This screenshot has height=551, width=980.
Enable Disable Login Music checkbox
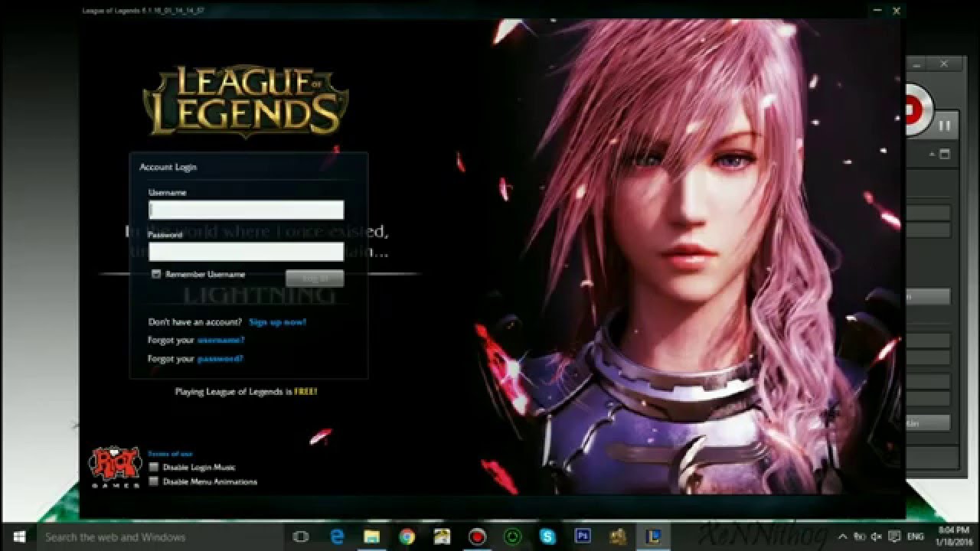coord(155,467)
